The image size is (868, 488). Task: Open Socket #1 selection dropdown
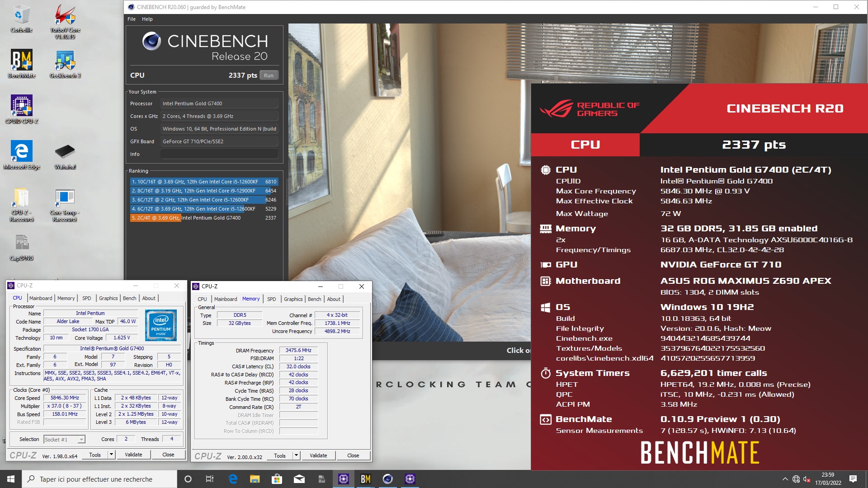[x=64, y=439]
